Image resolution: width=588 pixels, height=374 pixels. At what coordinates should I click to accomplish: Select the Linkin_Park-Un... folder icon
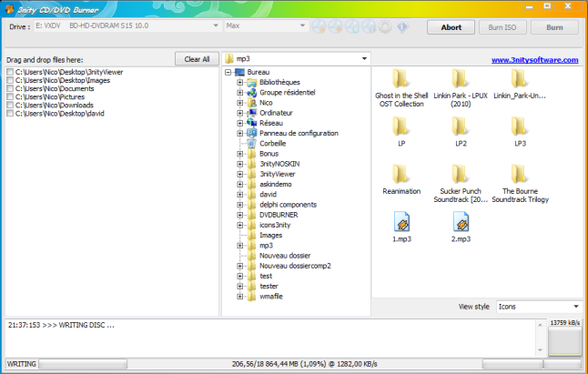click(520, 78)
